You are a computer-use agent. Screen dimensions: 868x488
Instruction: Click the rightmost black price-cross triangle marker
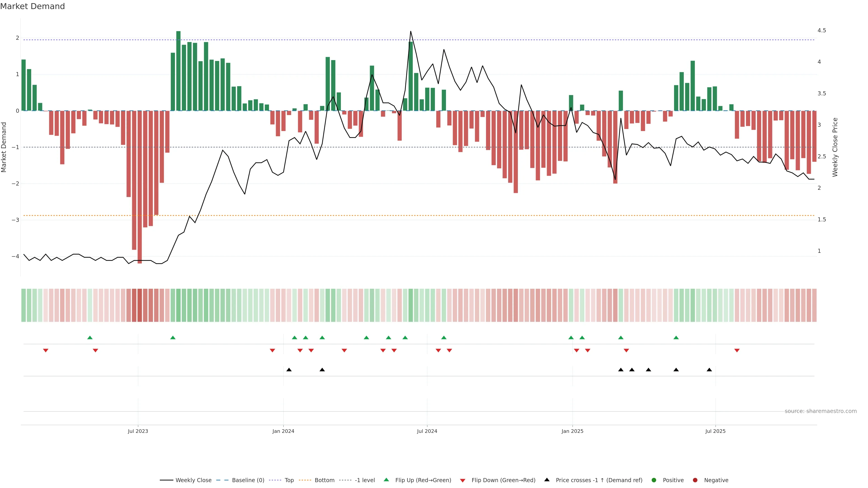click(x=709, y=370)
